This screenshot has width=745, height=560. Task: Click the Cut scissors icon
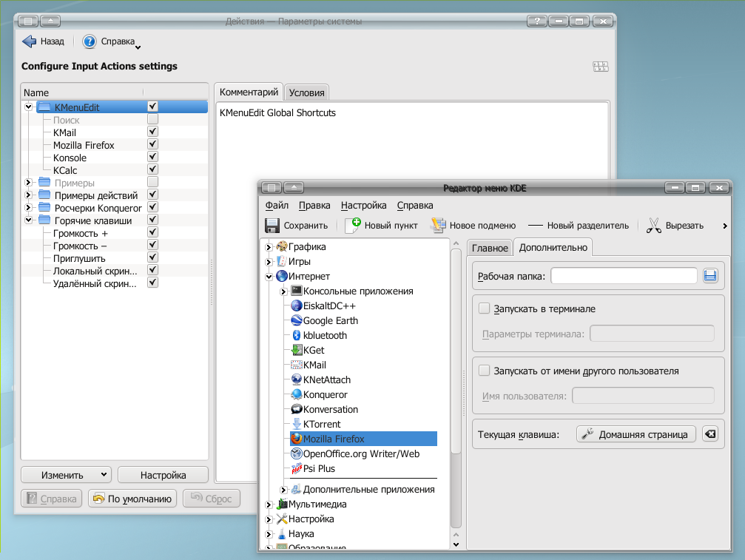tap(654, 226)
